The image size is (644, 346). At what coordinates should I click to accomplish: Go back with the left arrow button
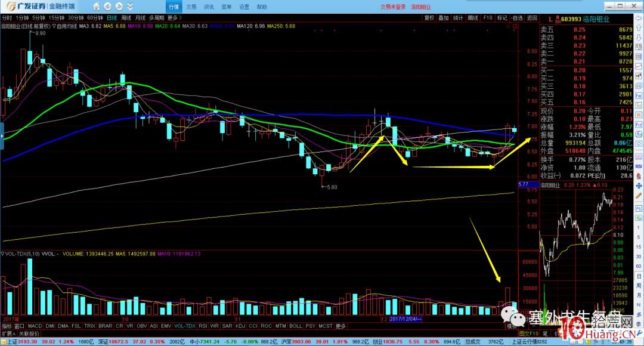107,7
